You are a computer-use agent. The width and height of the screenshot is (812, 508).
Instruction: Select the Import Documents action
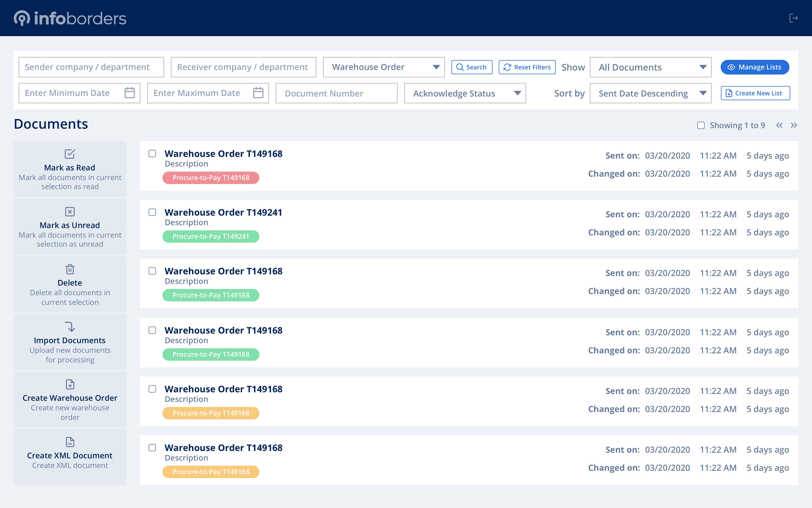pyautogui.click(x=70, y=342)
